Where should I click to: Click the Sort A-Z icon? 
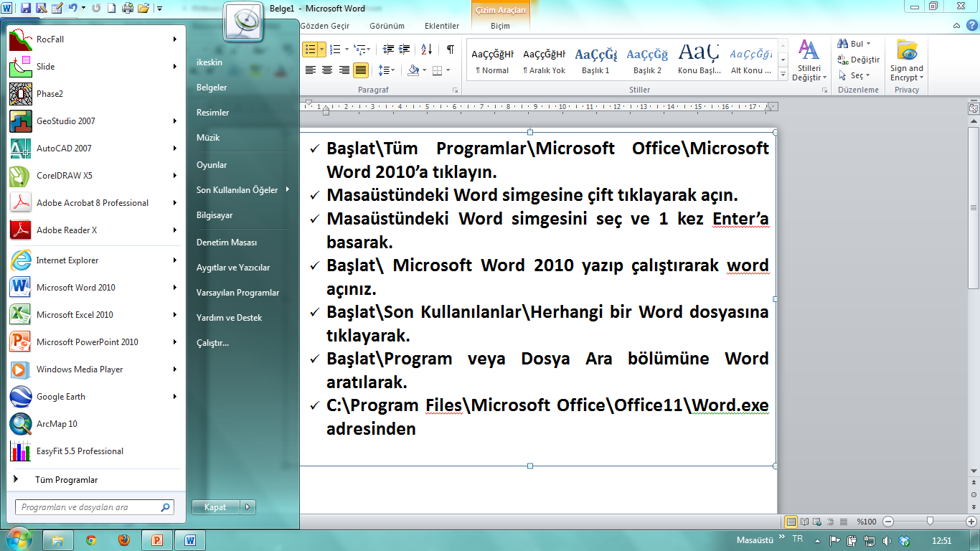click(x=426, y=49)
